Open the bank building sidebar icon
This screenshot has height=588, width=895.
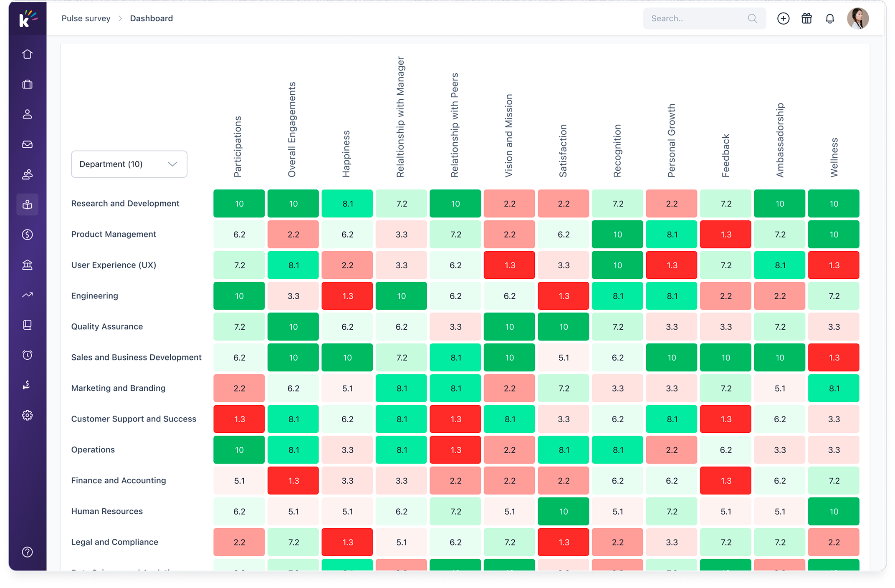click(x=27, y=265)
